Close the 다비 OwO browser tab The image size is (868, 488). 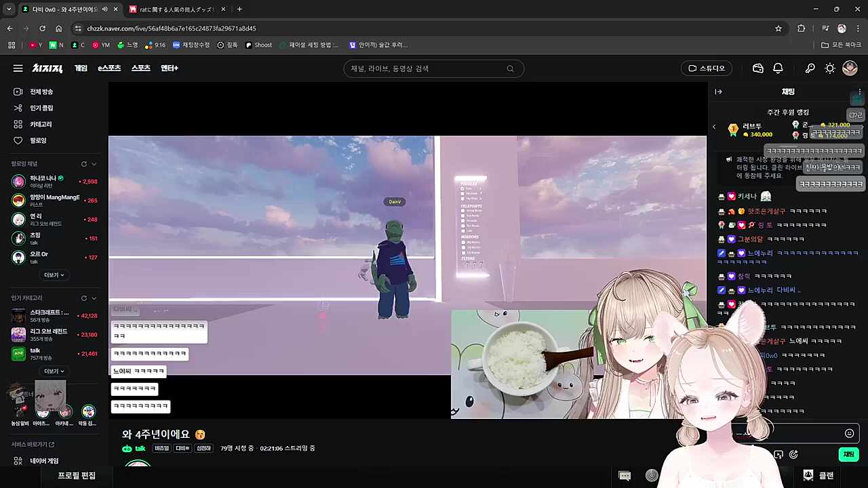point(115,9)
